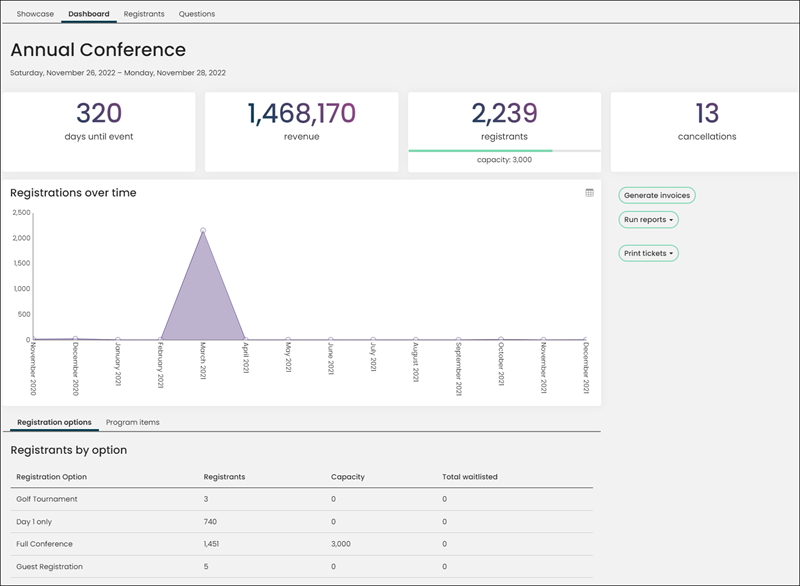
Task: Switch to Program items tab
Action: coord(133,422)
